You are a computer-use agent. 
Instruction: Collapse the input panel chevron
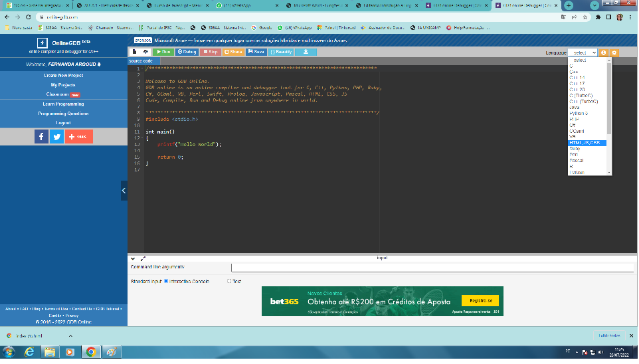pos(133,258)
